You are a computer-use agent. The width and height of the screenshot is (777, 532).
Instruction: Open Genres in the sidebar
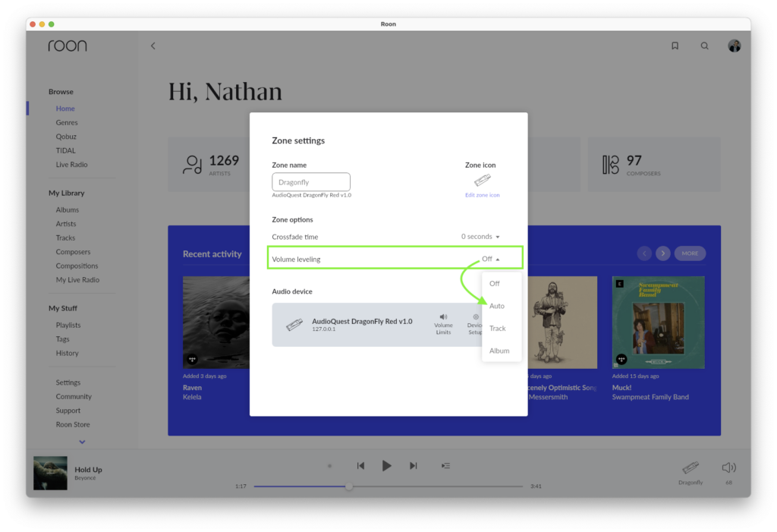tap(67, 122)
